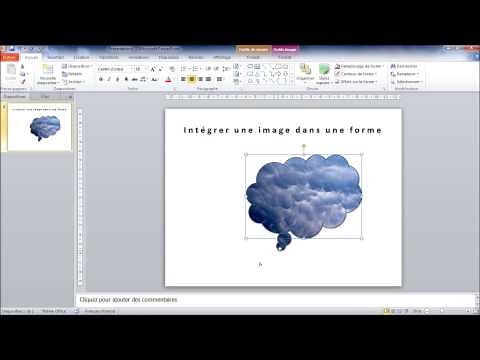Click the Rétablir button
480x360 pixels.
pos(72,74)
